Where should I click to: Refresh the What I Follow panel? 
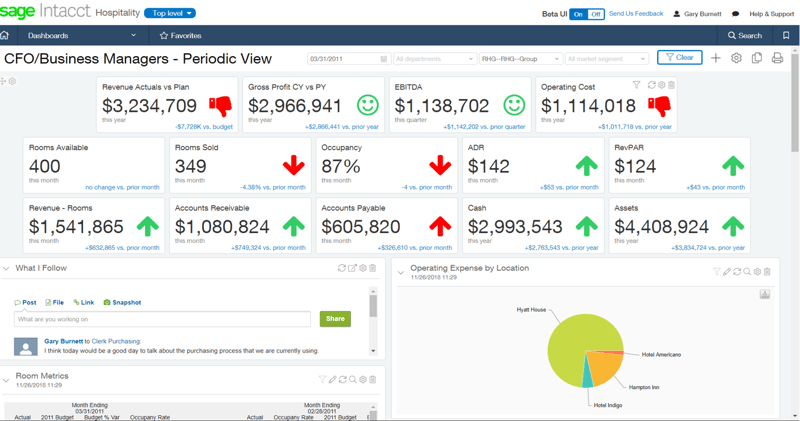pos(342,268)
